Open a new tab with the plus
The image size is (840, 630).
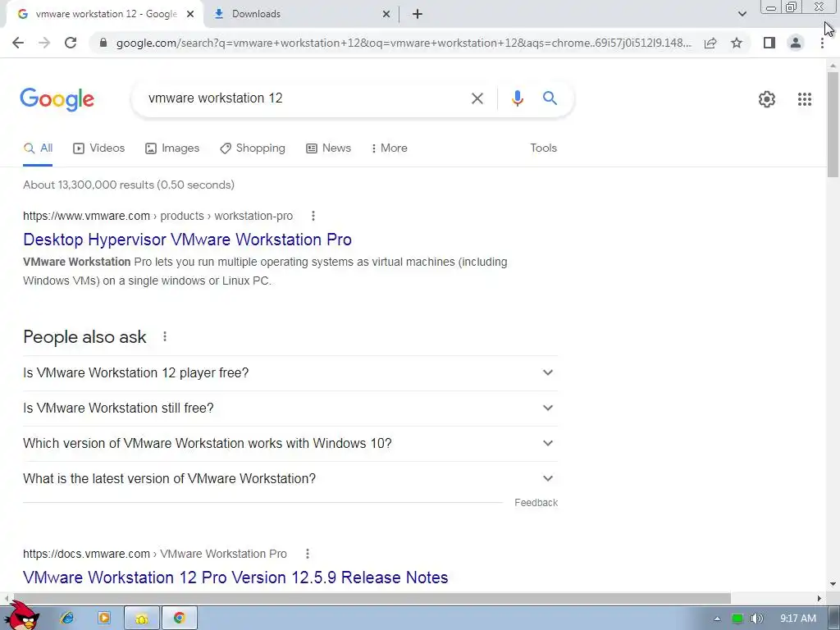[418, 14]
